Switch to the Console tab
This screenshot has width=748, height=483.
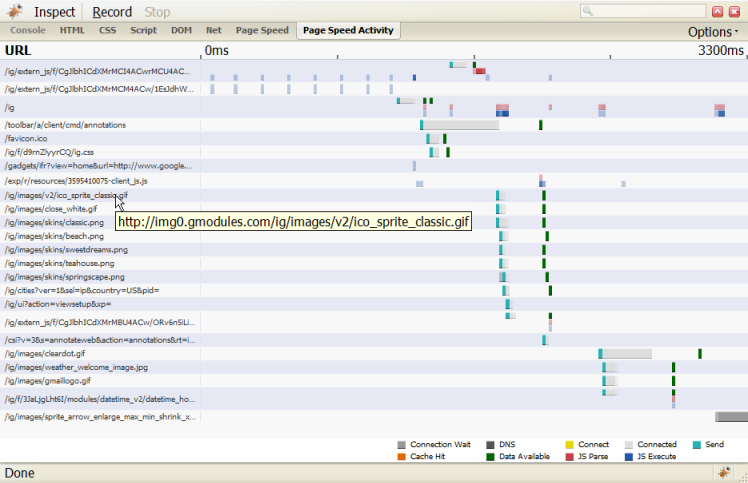point(28,30)
